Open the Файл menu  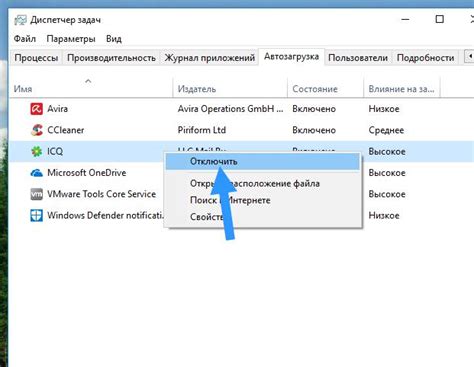[25, 39]
